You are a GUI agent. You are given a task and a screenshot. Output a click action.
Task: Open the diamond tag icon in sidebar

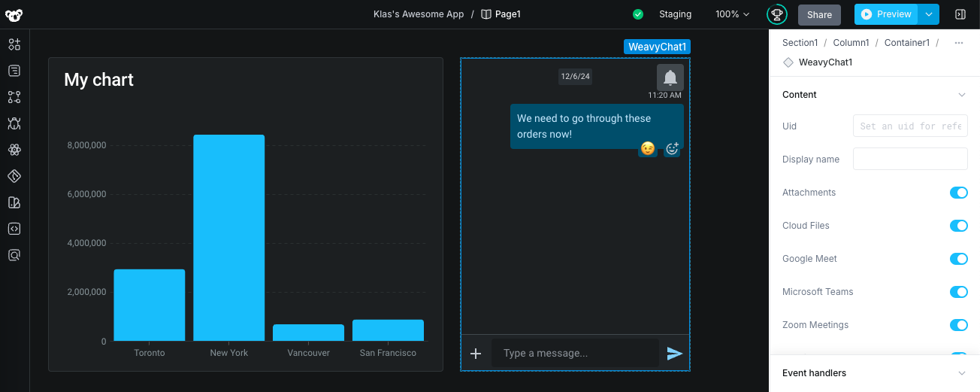pos(14,176)
